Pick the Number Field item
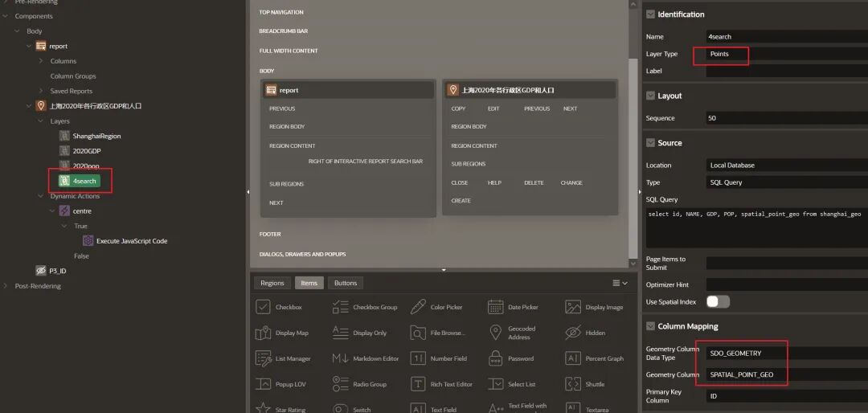Screen dimensions: 868x413 [439, 358]
